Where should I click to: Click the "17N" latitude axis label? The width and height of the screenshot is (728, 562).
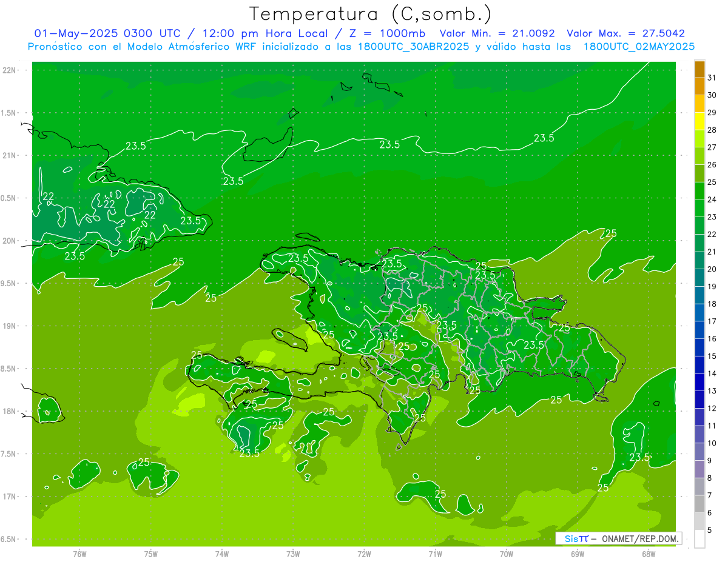pos(8,497)
